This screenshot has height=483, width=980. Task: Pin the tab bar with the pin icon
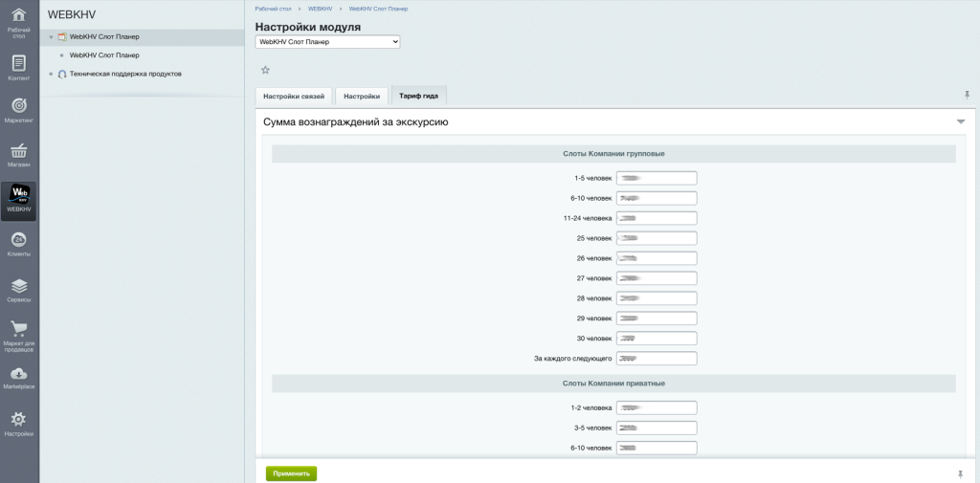967,95
